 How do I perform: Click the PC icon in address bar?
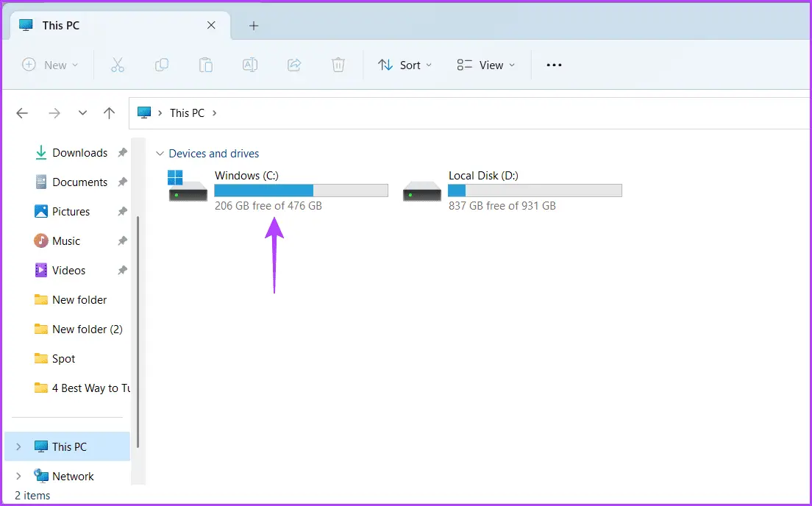[x=144, y=113]
